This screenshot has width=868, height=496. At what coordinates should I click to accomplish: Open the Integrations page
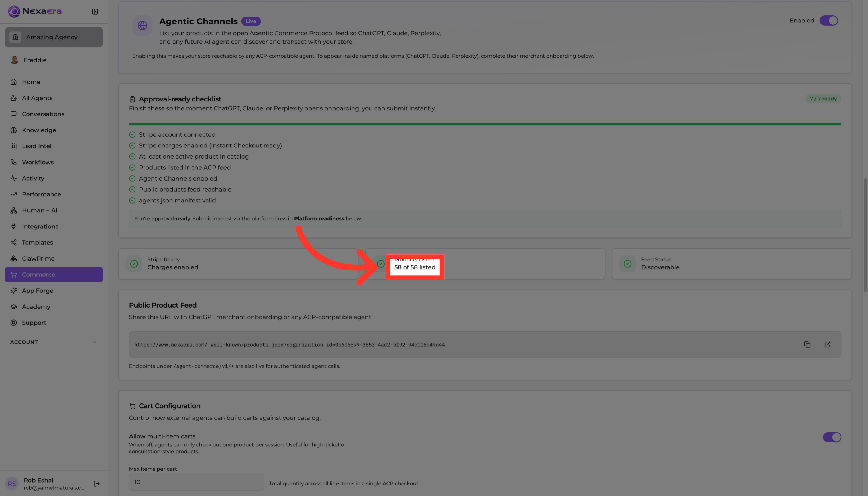[x=54, y=226]
